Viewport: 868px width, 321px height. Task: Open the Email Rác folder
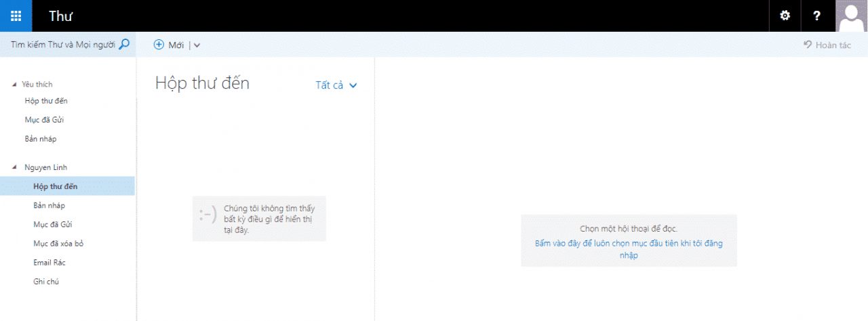[x=50, y=262]
